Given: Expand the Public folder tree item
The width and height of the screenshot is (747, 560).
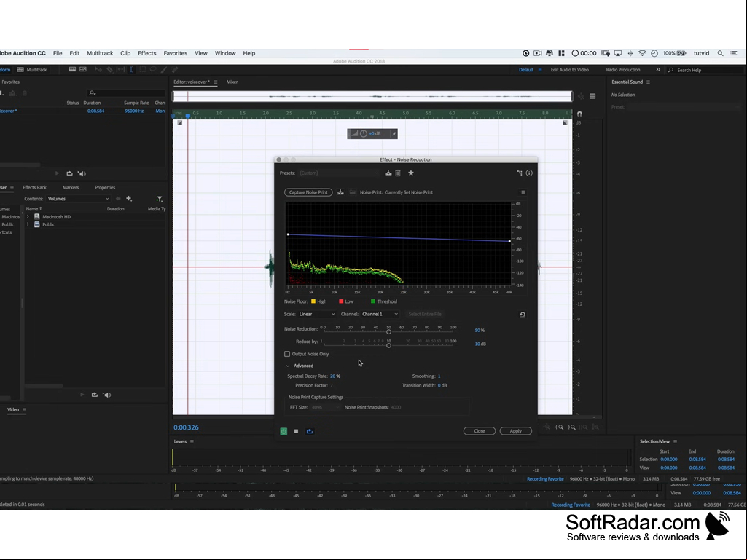Looking at the screenshot, I should click(28, 224).
